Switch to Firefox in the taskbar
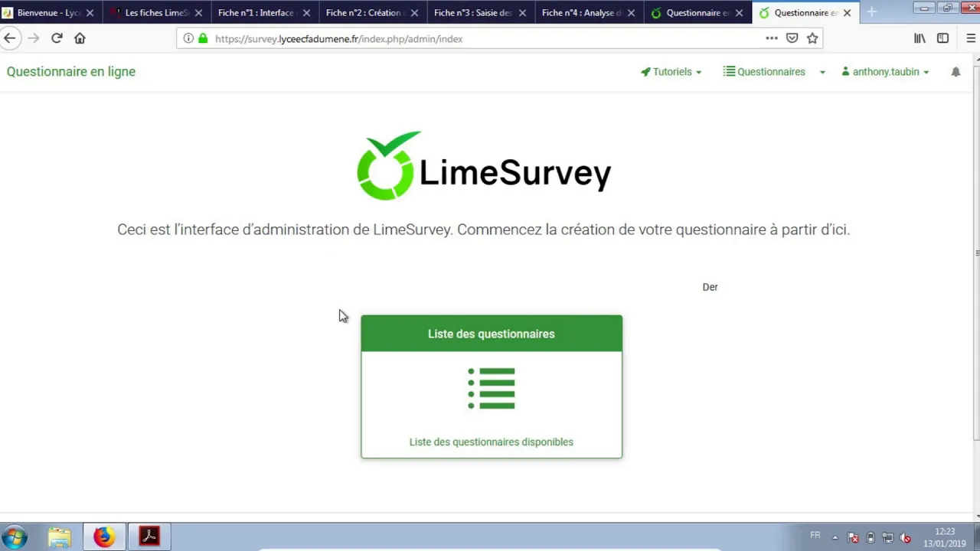980x551 pixels. (x=104, y=536)
